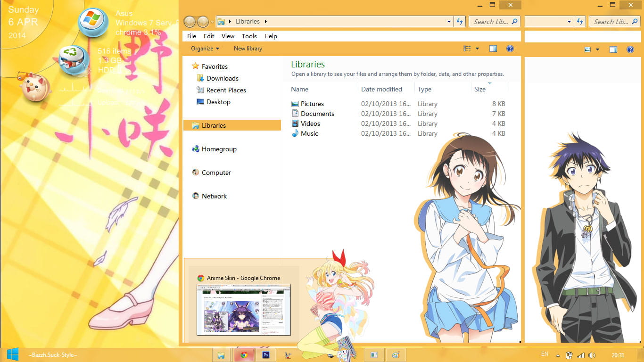Open the Help menu

tap(271, 36)
